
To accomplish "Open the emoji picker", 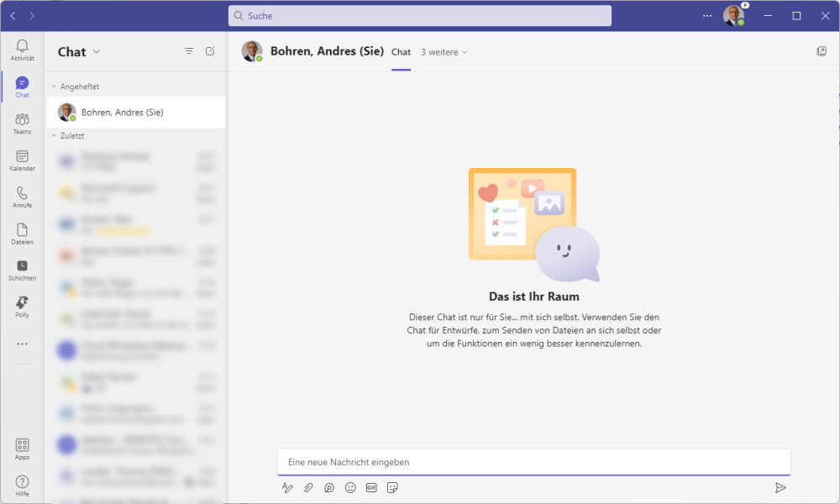I will pos(350,487).
